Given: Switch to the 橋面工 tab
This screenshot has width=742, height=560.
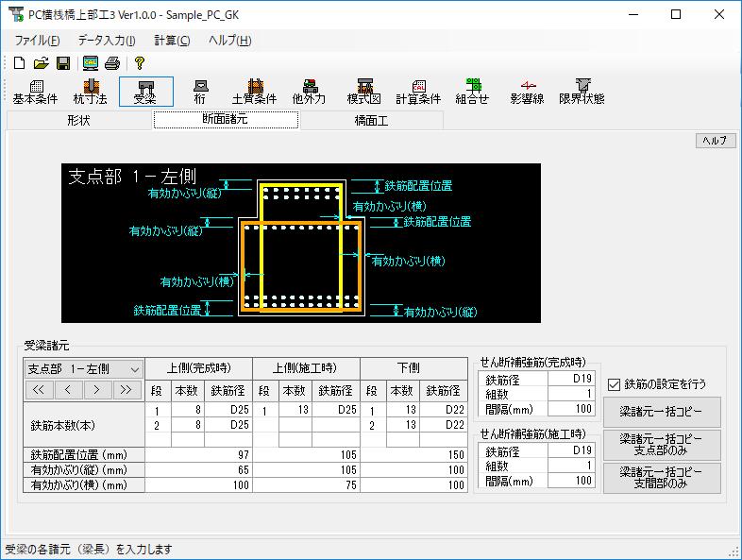Looking at the screenshot, I should 372,120.
